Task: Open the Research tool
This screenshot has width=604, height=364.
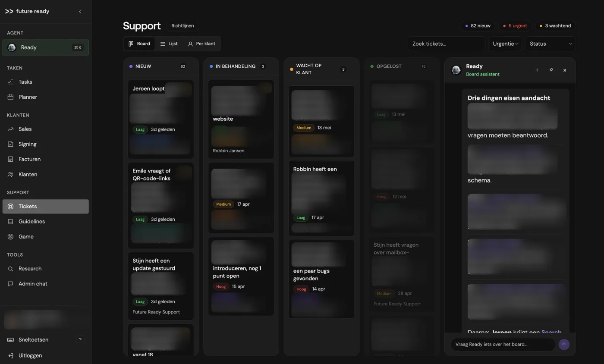Action: click(x=45, y=268)
